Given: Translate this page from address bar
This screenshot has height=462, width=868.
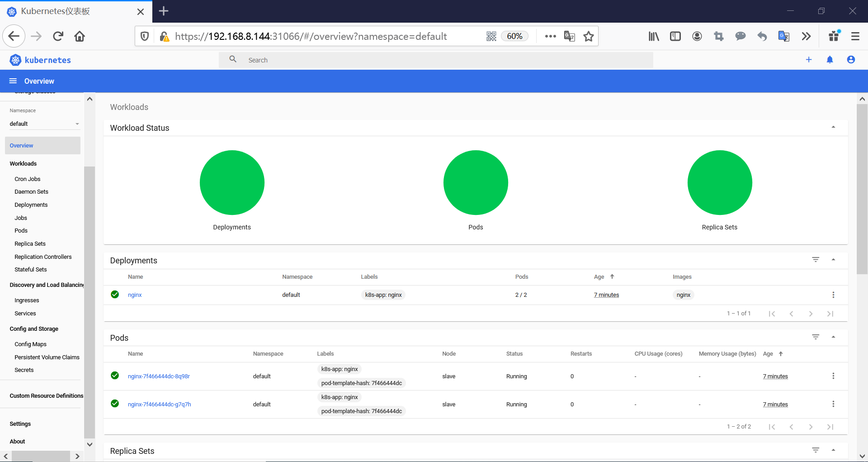Looking at the screenshot, I should coord(570,36).
